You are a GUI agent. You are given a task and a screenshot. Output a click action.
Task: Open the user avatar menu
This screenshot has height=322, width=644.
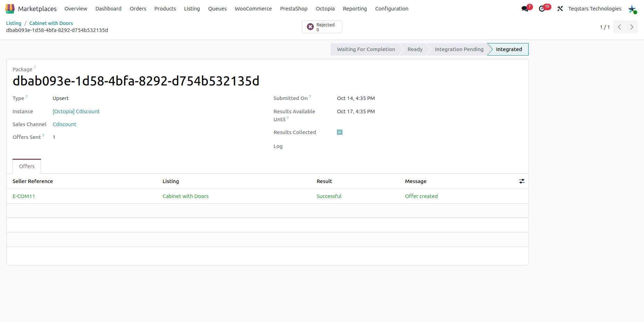[x=632, y=9]
